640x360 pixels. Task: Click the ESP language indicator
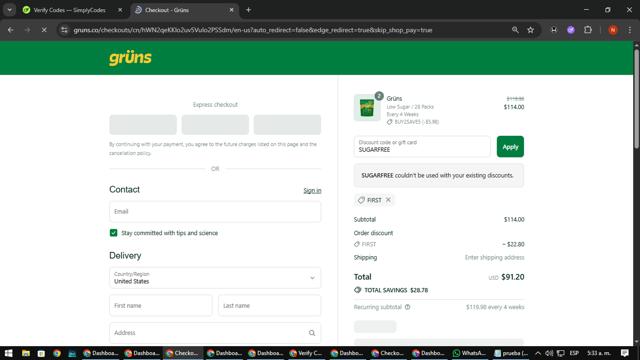(574, 353)
